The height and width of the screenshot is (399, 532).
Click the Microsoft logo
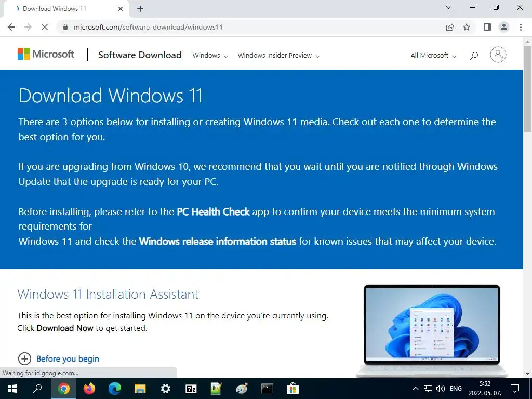(x=46, y=54)
